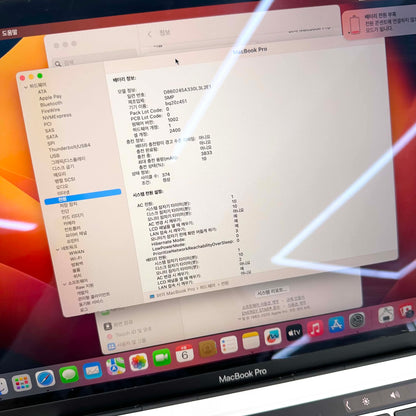Select 오디오 in the sidebar
Image resolution: width=416 pixels, height=416 pixels.
[x=62, y=186]
